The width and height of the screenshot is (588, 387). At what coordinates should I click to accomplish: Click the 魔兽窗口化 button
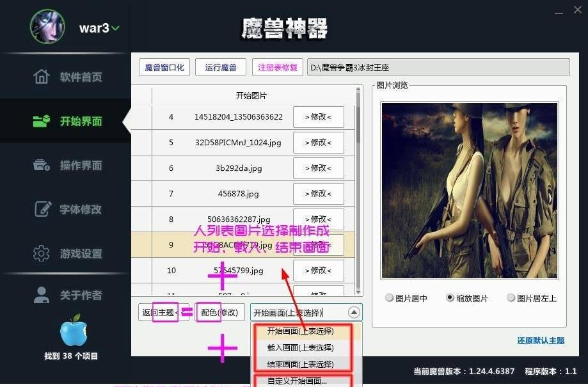164,68
